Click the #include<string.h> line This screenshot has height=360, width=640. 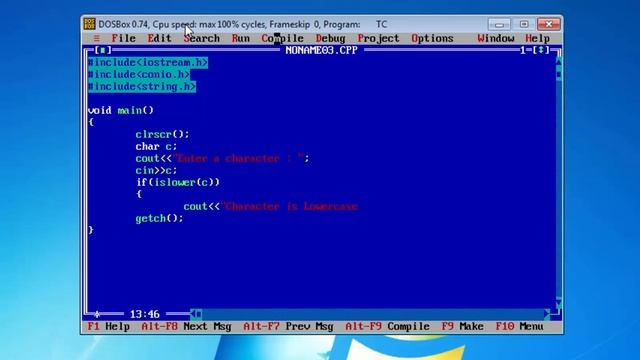tap(142, 87)
